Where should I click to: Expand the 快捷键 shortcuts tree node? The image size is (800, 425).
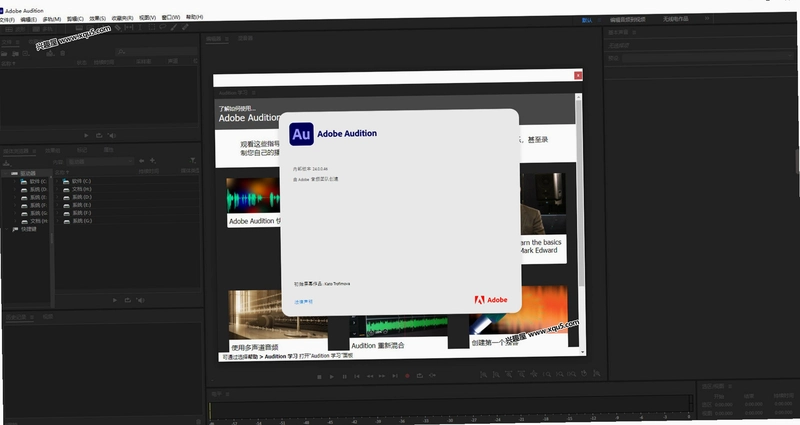(x=7, y=230)
